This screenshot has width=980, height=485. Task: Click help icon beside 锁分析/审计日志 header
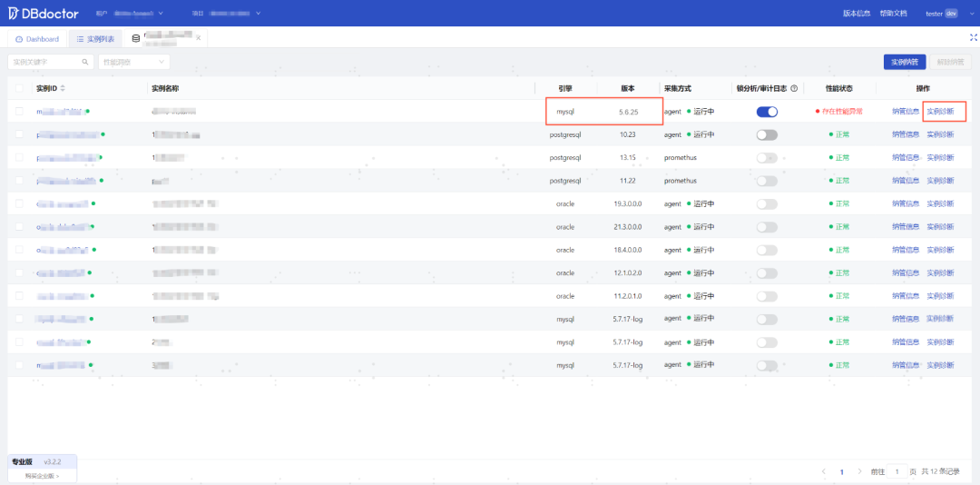(794, 88)
